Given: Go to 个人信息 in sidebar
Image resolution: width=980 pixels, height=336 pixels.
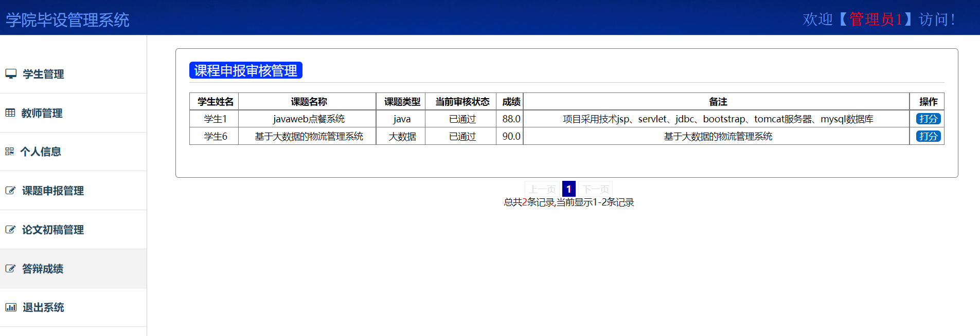Looking at the screenshot, I should pyautogui.click(x=41, y=152).
